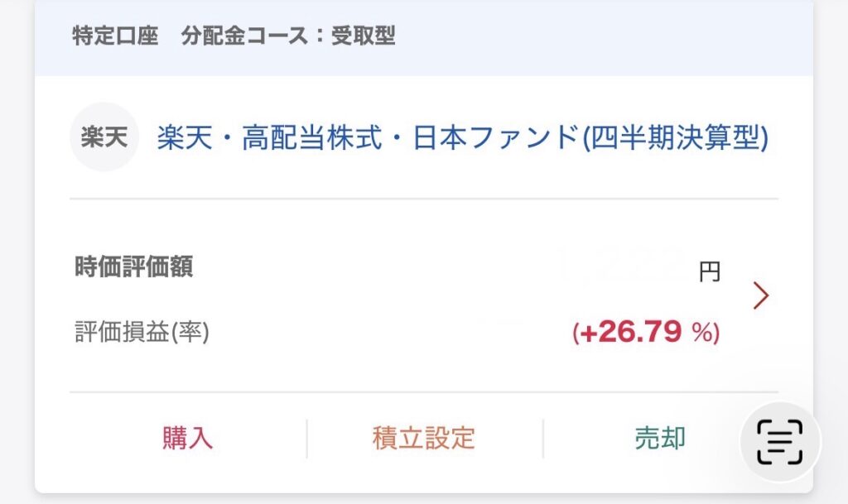Click the round 楽天 logo badge

click(x=104, y=137)
